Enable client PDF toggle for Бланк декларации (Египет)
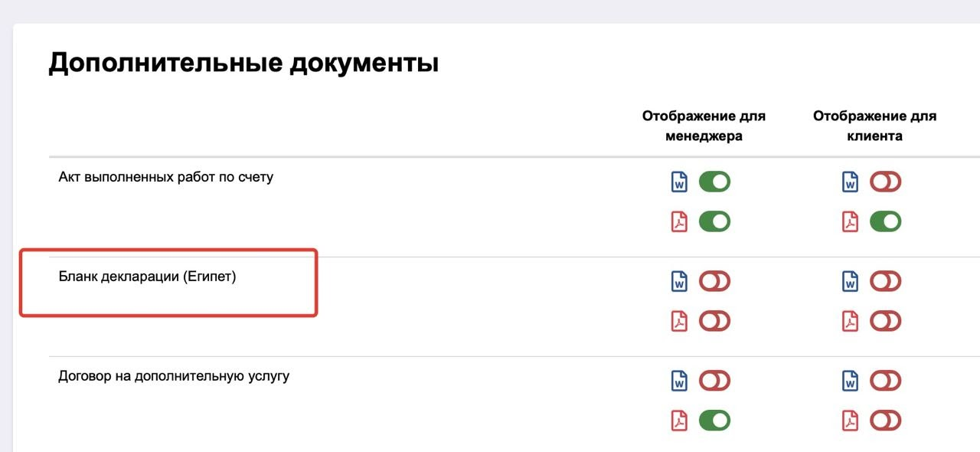This screenshot has width=980, height=452. point(885,321)
